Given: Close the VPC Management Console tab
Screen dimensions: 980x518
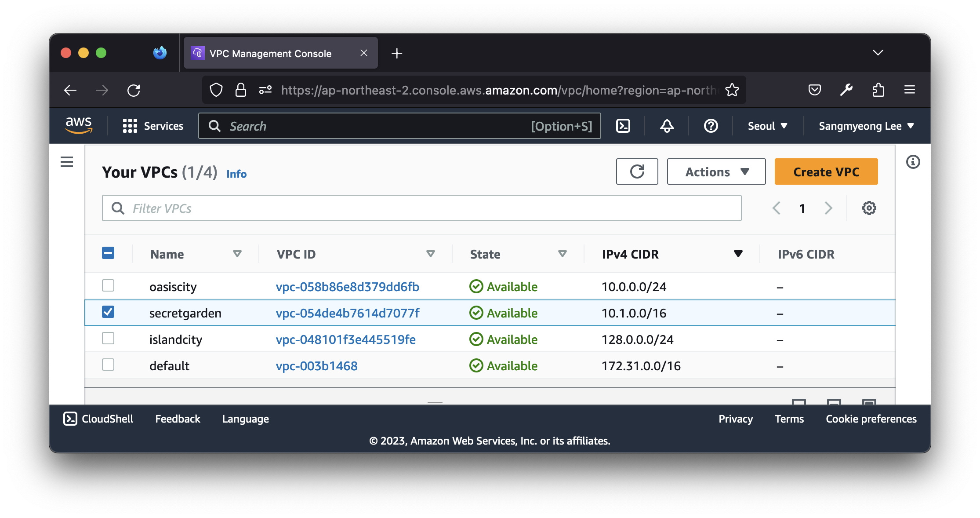Looking at the screenshot, I should click(x=364, y=53).
